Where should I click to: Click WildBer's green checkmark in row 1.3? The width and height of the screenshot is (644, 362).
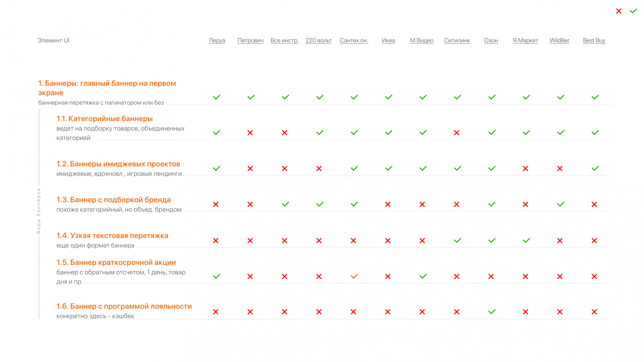coord(561,204)
